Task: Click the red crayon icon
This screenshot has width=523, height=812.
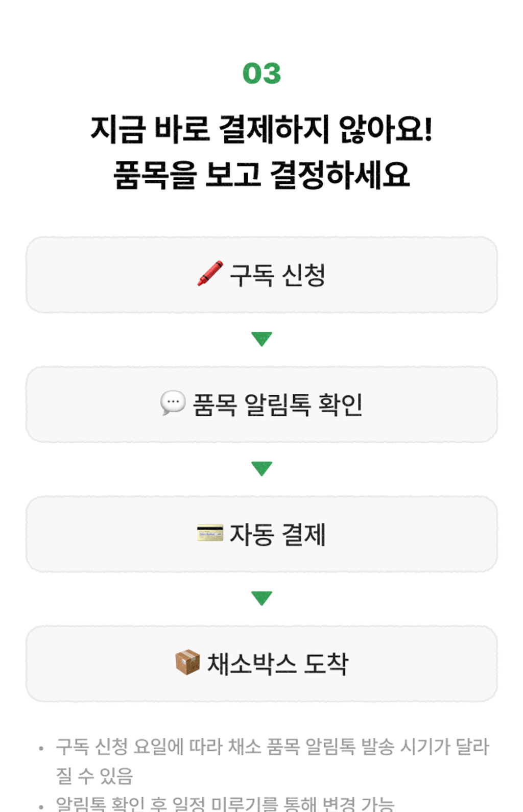Action: point(210,274)
